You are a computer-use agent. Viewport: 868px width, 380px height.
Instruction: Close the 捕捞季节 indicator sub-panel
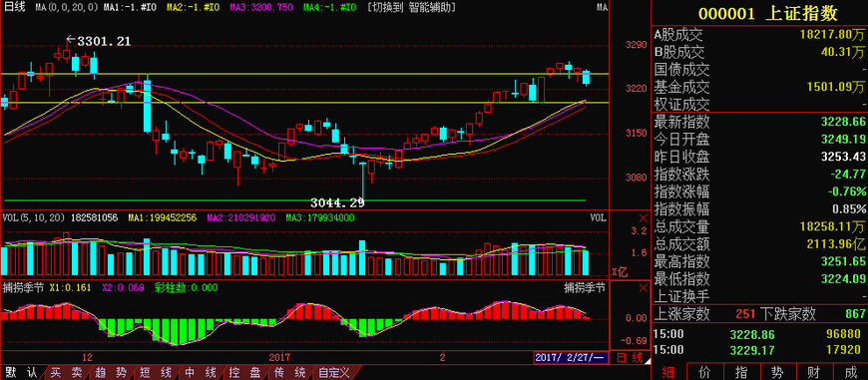pyautogui.click(x=643, y=288)
